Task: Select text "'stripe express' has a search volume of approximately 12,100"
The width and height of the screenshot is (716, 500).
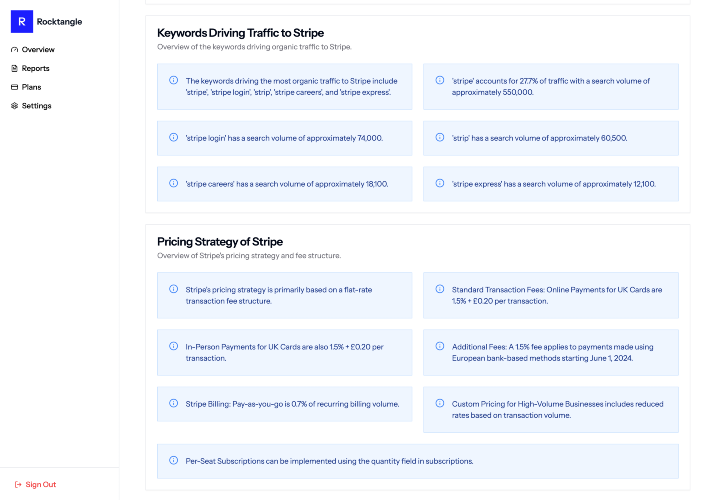Action: 554,184
